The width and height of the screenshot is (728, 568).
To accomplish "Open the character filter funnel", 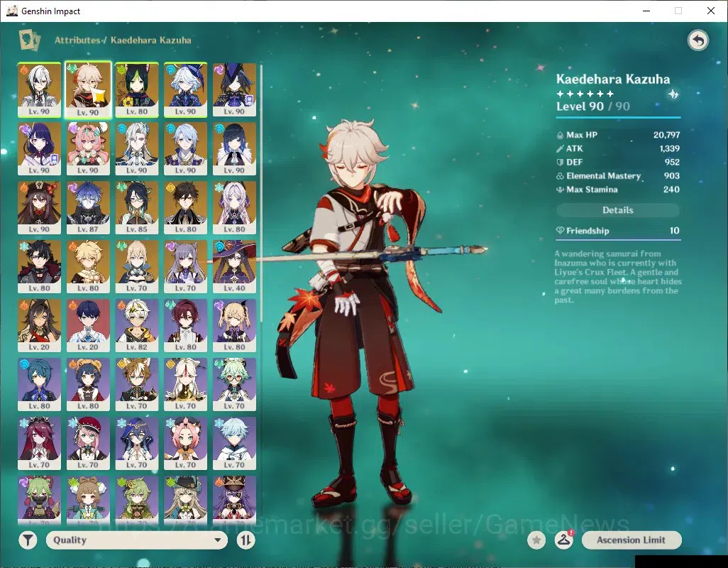I will tap(28, 540).
